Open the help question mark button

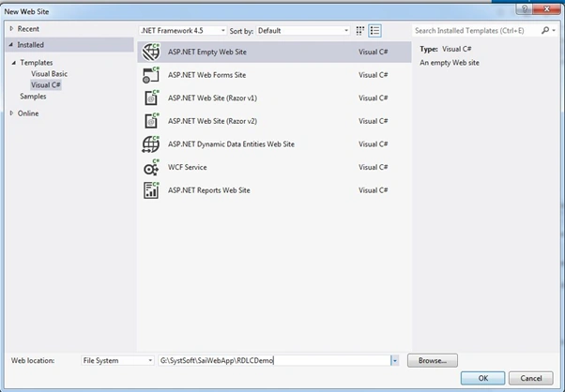pyautogui.click(x=525, y=9)
